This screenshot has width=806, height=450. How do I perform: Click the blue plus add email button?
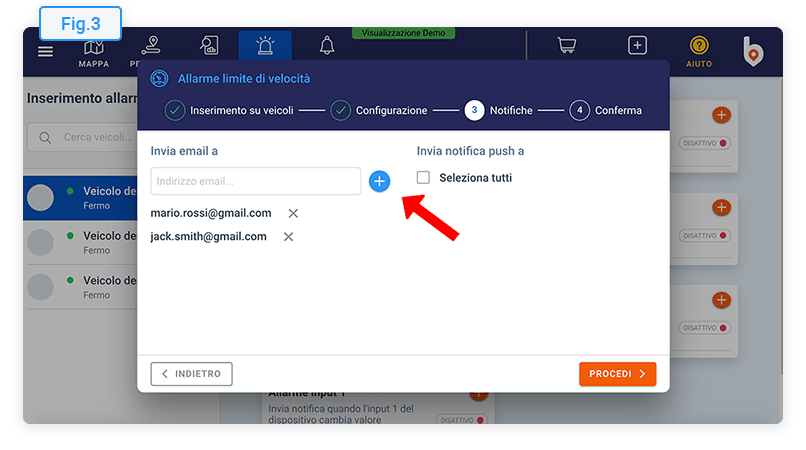click(379, 181)
